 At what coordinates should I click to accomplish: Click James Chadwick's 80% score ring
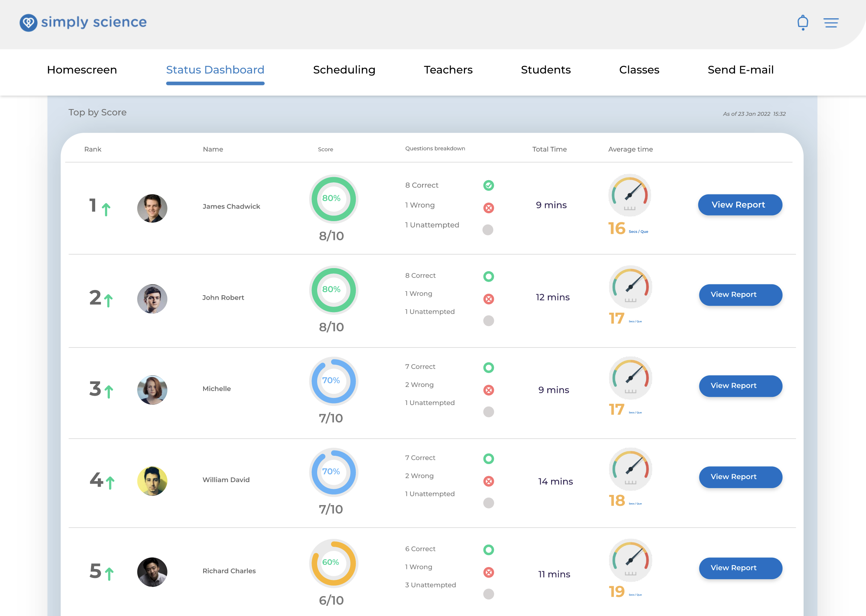pos(333,199)
